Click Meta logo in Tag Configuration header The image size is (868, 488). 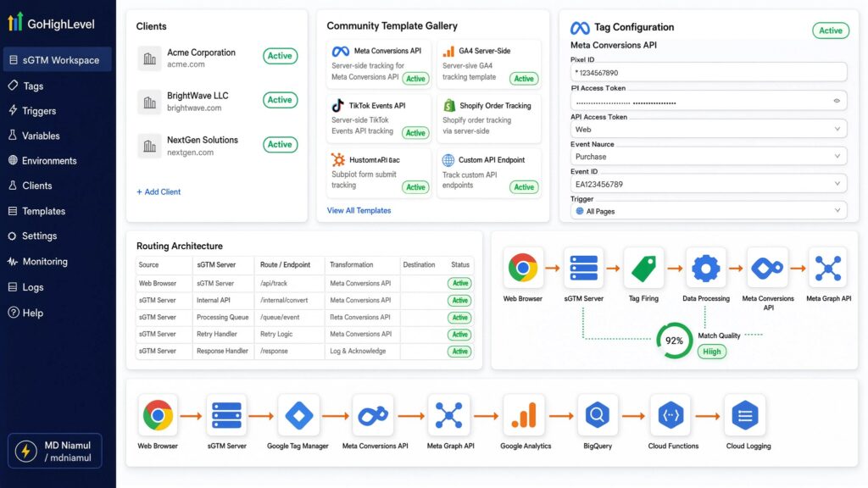point(580,28)
